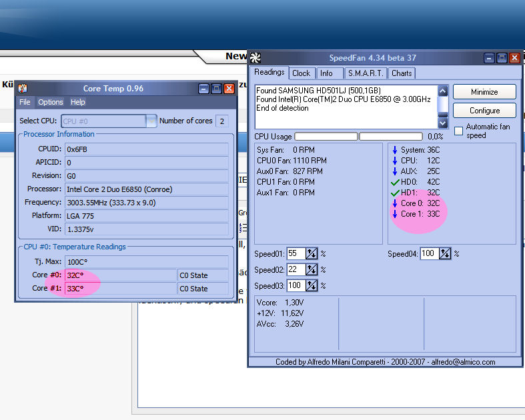
Task: Adjust Speed03 with its spinner arrows
Action: click(x=312, y=285)
